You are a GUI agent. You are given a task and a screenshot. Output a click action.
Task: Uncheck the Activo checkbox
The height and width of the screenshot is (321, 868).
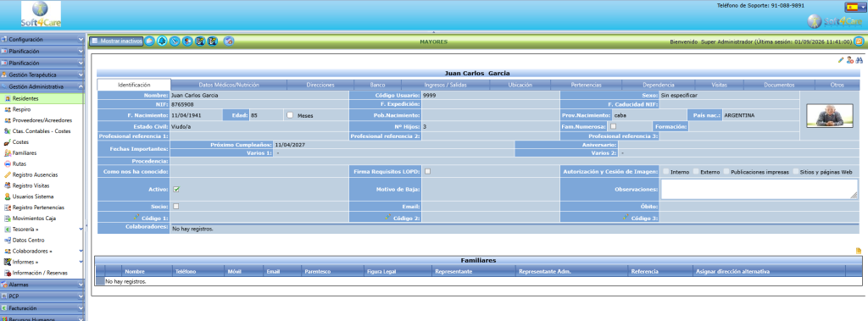[176, 189]
